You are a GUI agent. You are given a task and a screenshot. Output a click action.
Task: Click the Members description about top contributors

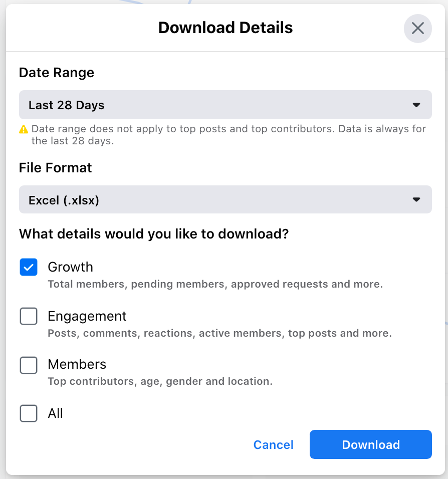pos(160,382)
